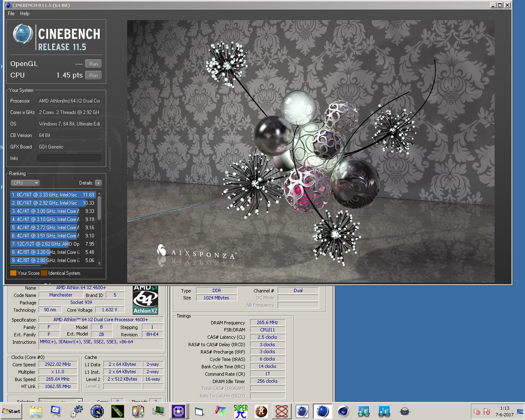
Task: Open the monitor graph icon in taskbar
Action: (x=159, y=411)
